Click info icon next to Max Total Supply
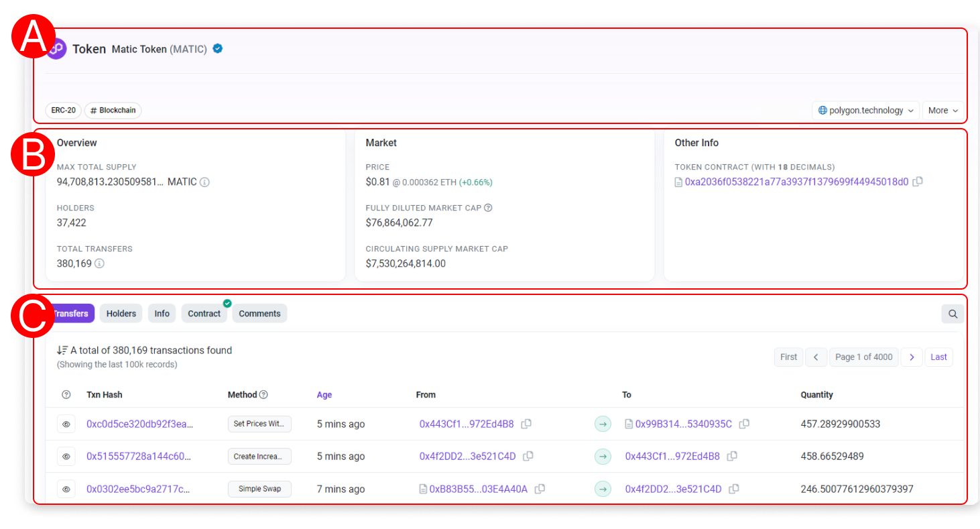 pos(205,182)
